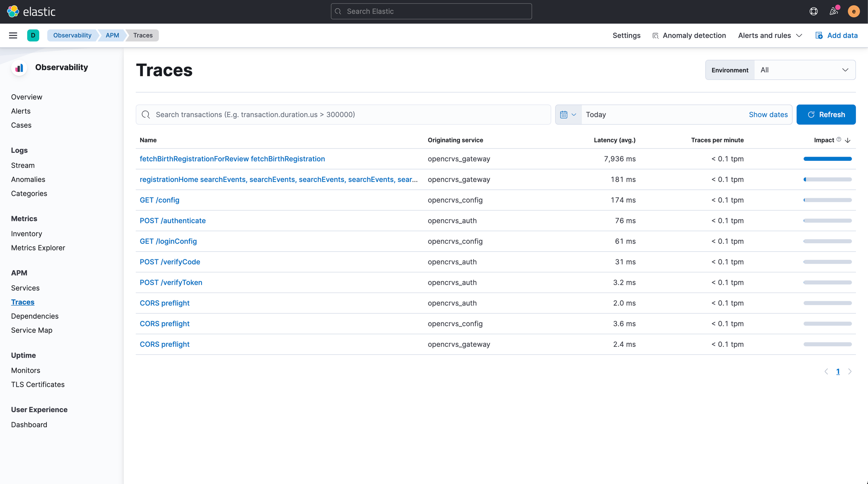Open the help menu lifebuoy icon

point(813,11)
